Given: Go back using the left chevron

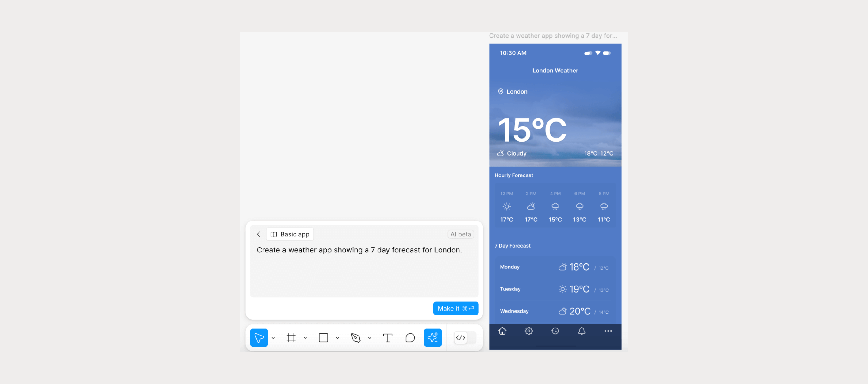Looking at the screenshot, I should [x=259, y=234].
